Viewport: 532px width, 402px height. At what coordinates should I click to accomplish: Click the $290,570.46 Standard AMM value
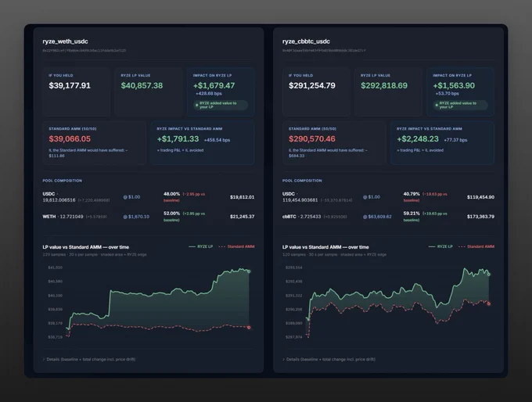click(x=312, y=138)
